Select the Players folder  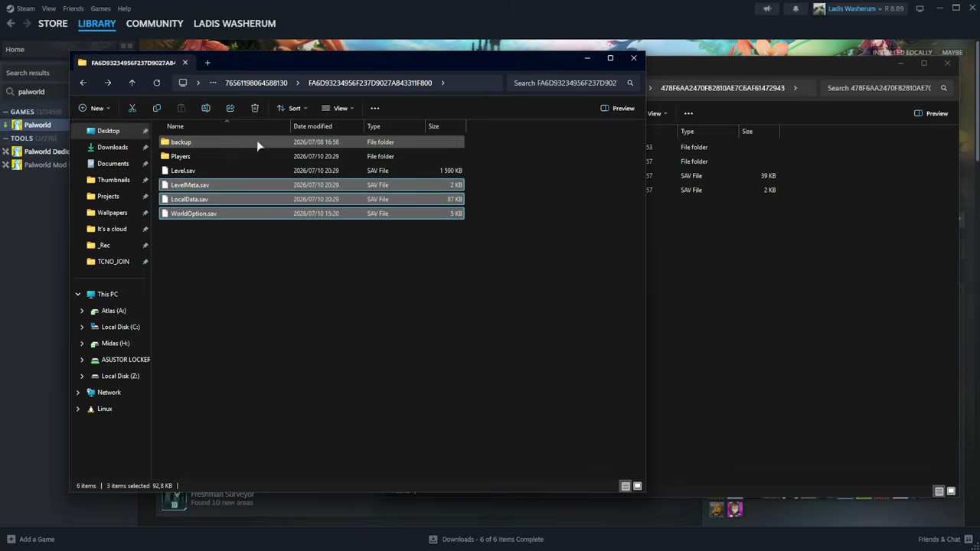[311, 156]
